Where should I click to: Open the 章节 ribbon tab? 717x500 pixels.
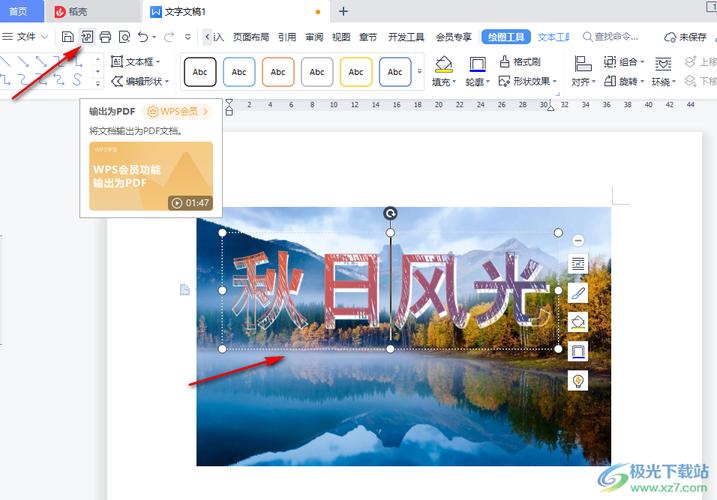[368, 37]
